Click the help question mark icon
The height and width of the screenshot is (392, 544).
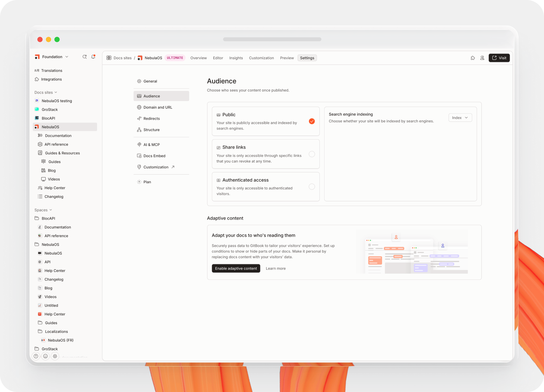tap(36, 356)
